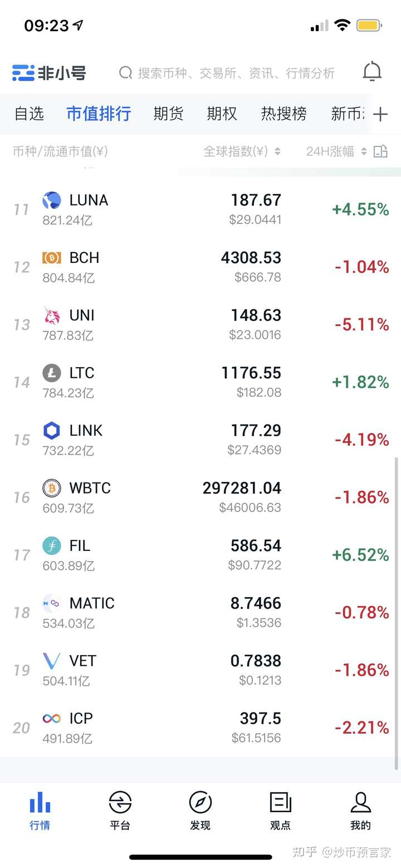This screenshot has height=868, width=401.
Task: Tap the 非小号 logo
Action: 49,73
